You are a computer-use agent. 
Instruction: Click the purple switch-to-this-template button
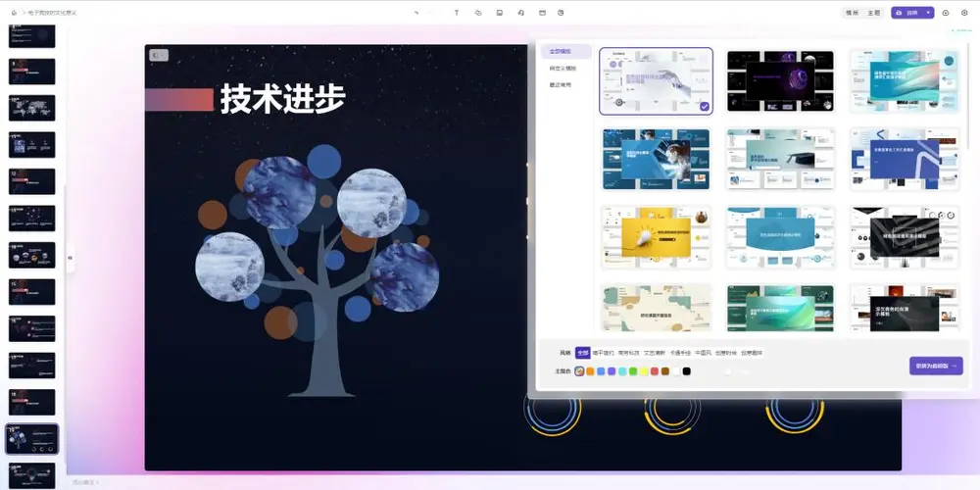936,366
